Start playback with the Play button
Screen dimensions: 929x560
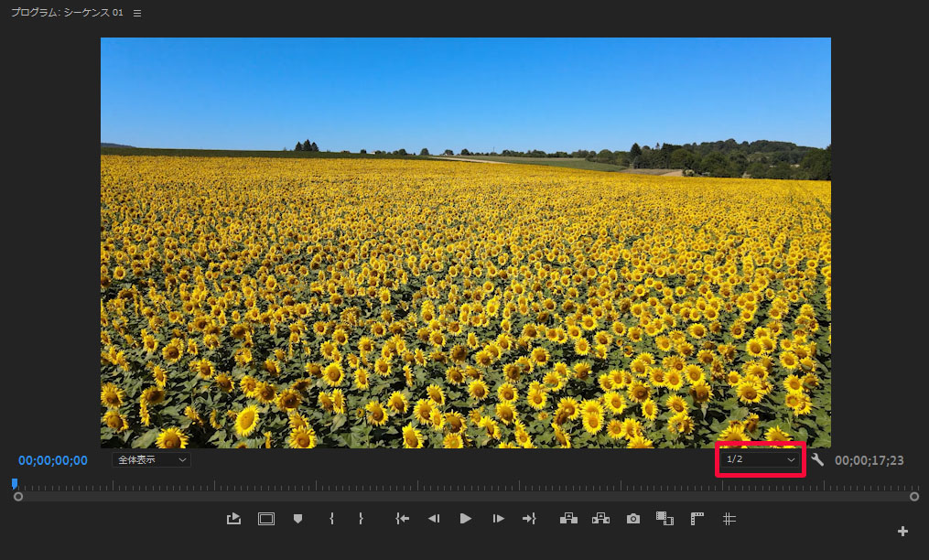pos(466,519)
